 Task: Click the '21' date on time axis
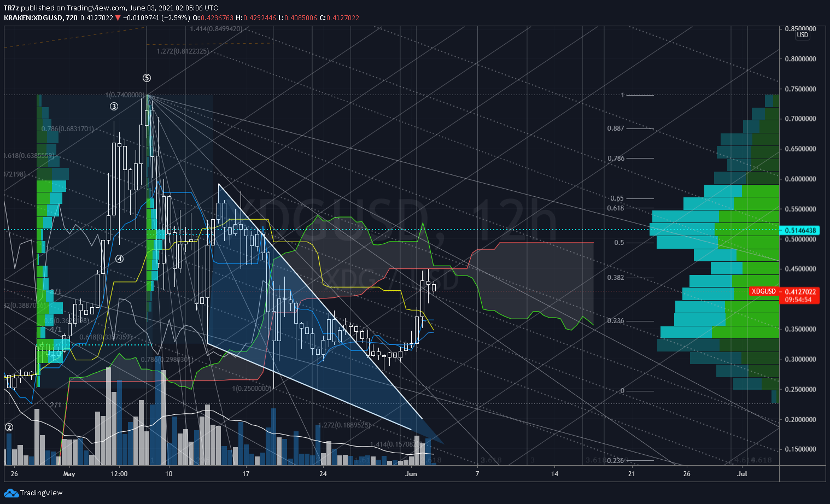tap(632, 474)
